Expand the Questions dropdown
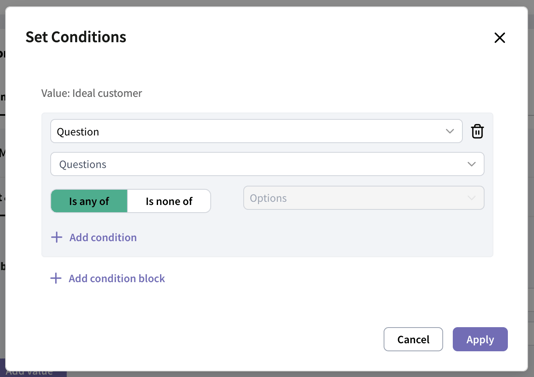534x377 pixels. click(x=267, y=164)
